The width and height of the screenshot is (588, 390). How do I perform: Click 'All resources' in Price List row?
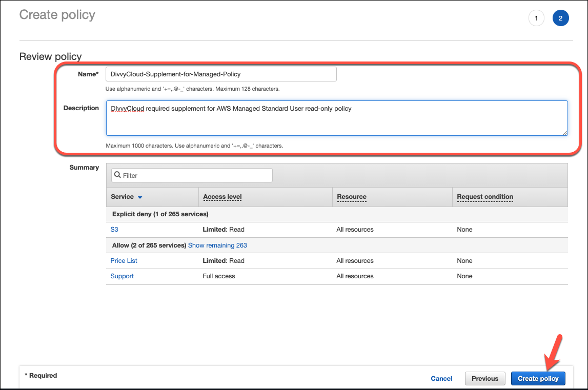tap(355, 261)
